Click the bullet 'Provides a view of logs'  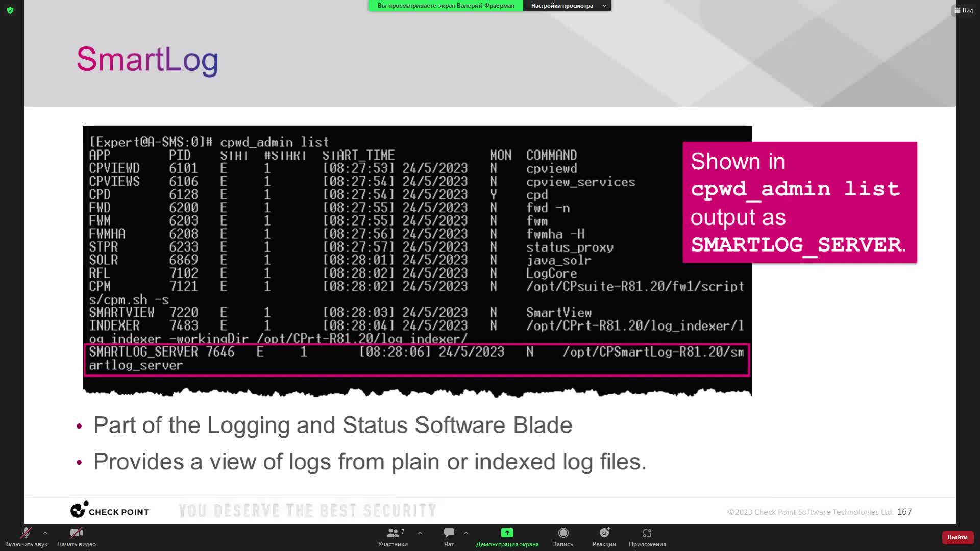pos(370,462)
